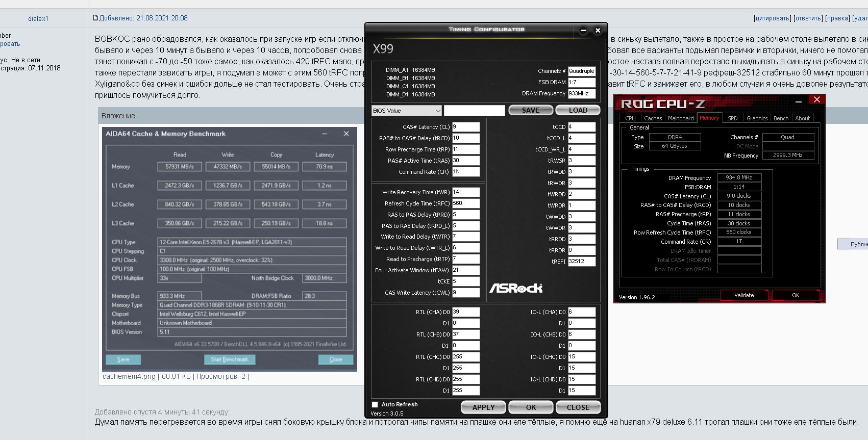Click the CPU-Z DRAM Frequency value 934.8 MHz
Screen dimensions: 868x440
[739, 178]
